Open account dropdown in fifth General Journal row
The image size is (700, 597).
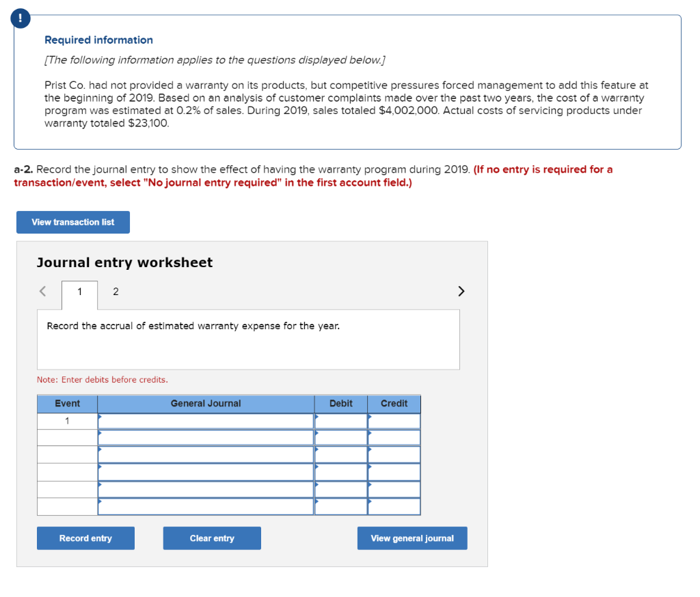[206, 490]
